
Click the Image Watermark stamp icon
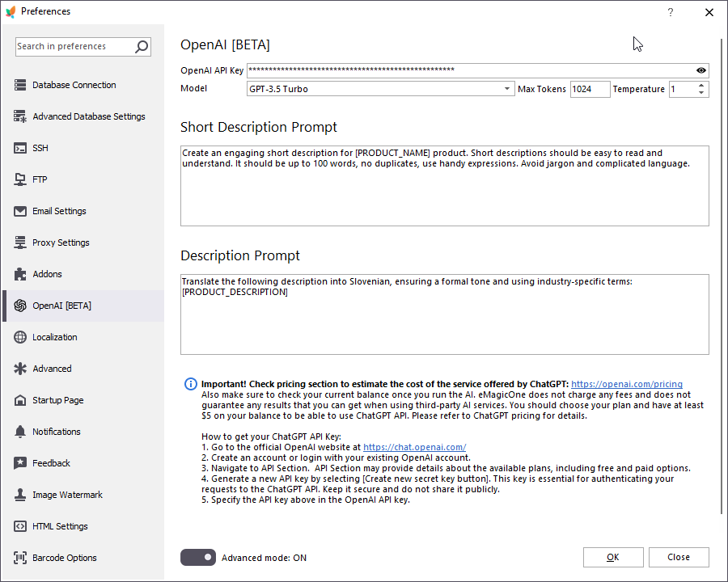(20, 496)
